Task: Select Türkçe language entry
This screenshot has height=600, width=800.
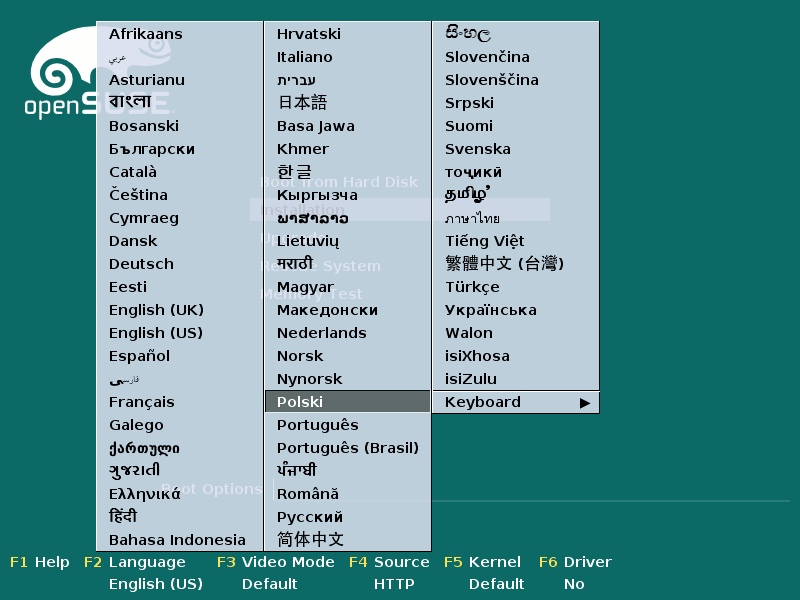Action: [472, 287]
